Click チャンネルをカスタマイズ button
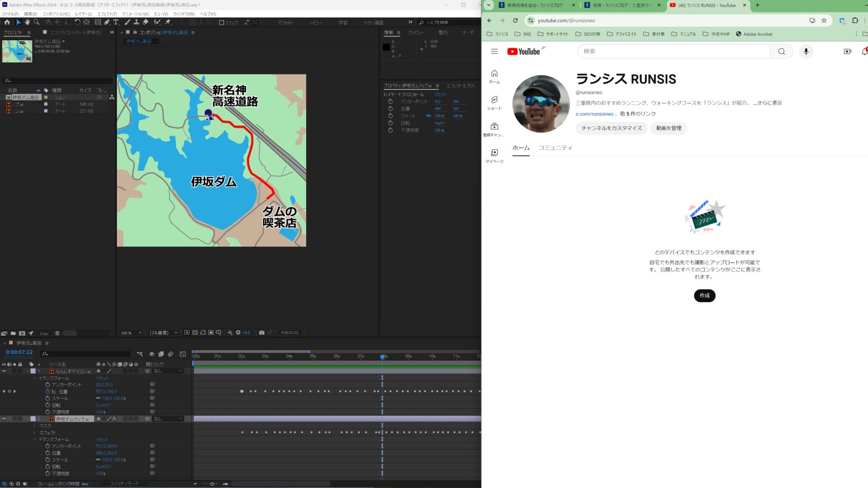 [x=610, y=127]
